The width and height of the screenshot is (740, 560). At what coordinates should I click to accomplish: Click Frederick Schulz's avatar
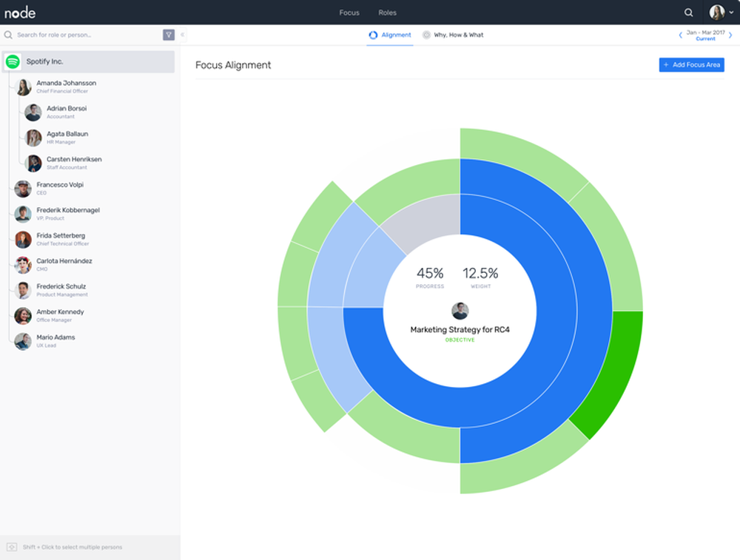[x=23, y=291]
